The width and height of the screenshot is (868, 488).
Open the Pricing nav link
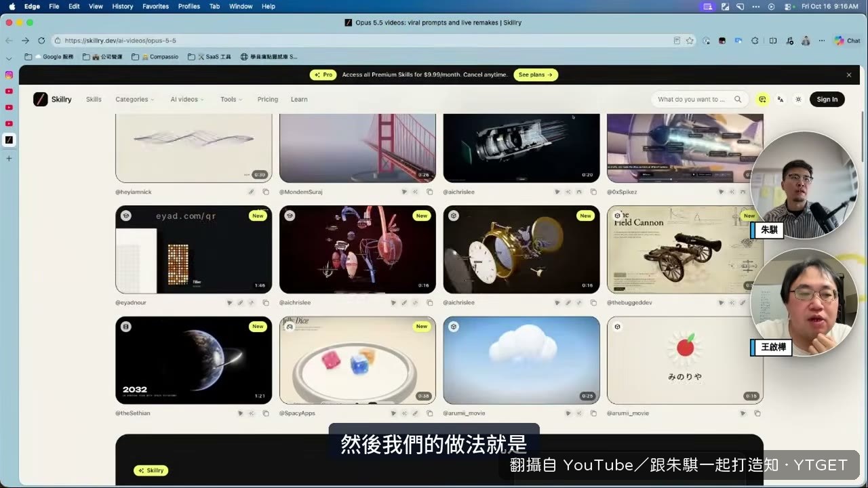[268, 99]
